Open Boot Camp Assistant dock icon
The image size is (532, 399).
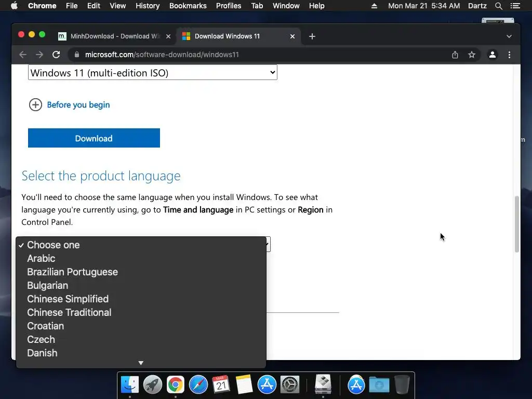point(323,384)
